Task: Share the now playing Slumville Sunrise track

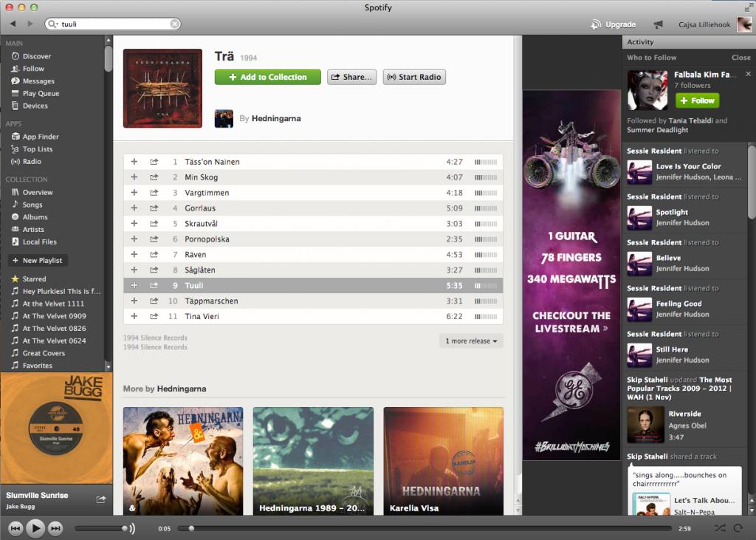Action: click(x=101, y=500)
